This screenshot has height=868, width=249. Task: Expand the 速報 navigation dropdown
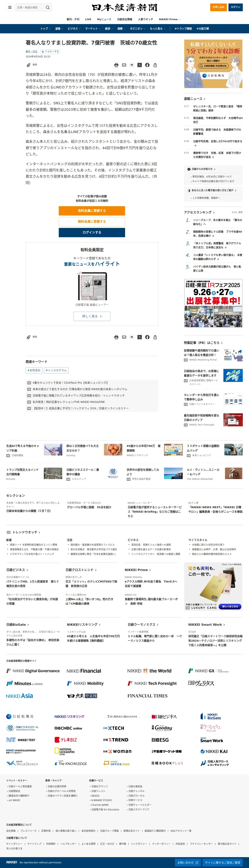coord(59,29)
